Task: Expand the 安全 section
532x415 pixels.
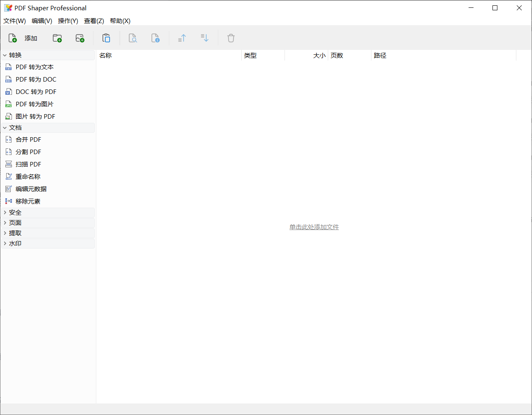Action: pyautogui.click(x=15, y=212)
